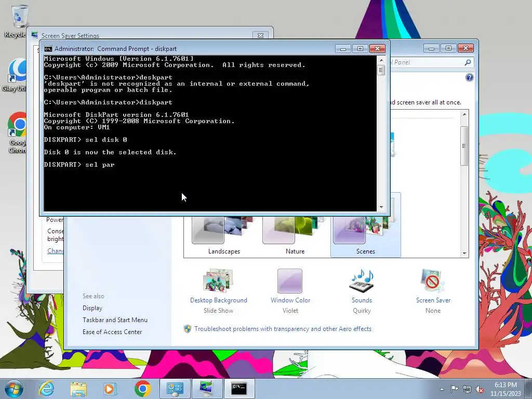Screen dimensions: 532x399
Task: Select the Nature theme
Action: (295, 236)
